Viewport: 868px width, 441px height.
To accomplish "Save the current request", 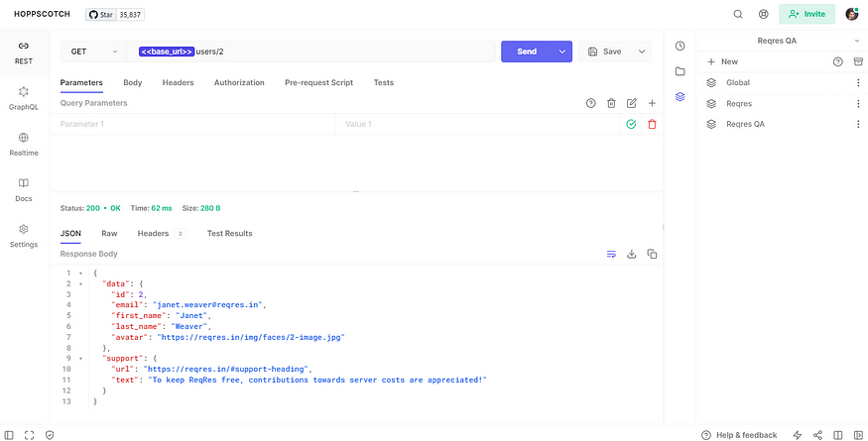I will click(x=605, y=52).
